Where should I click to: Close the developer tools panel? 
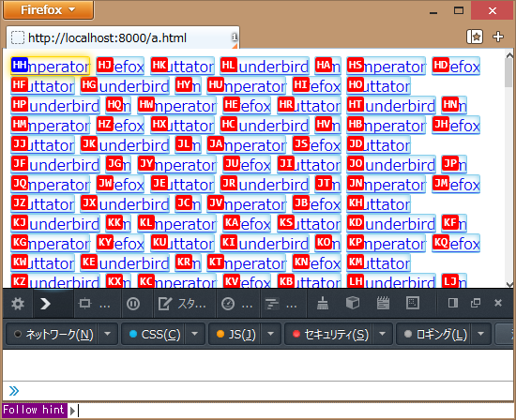498,303
